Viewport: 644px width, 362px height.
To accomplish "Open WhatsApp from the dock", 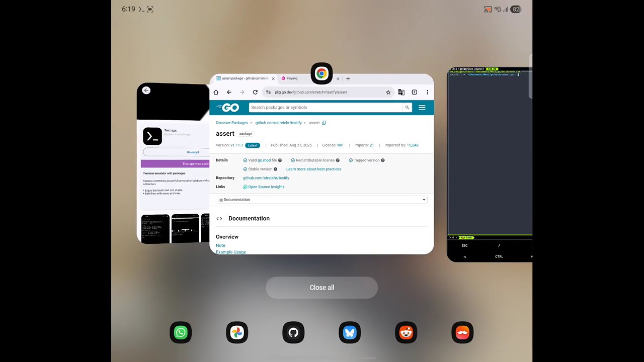I will pyautogui.click(x=181, y=332).
